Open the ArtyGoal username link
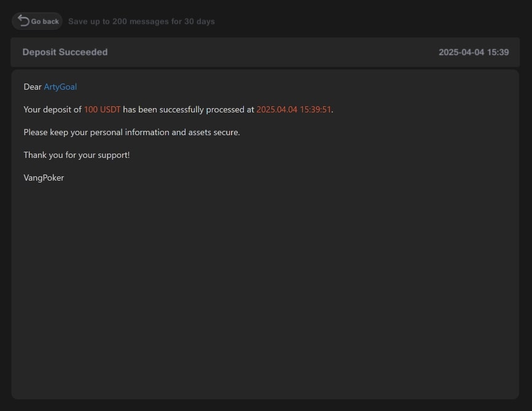The image size is (532, 411). pyautogui.click(x=60, y=87)
